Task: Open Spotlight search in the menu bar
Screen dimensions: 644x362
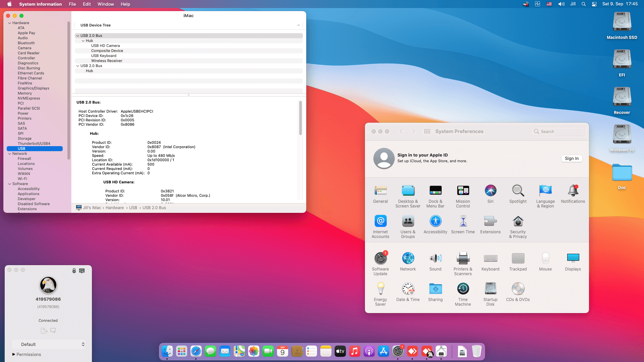Action: pyautogui.click(x=584, y=4)
